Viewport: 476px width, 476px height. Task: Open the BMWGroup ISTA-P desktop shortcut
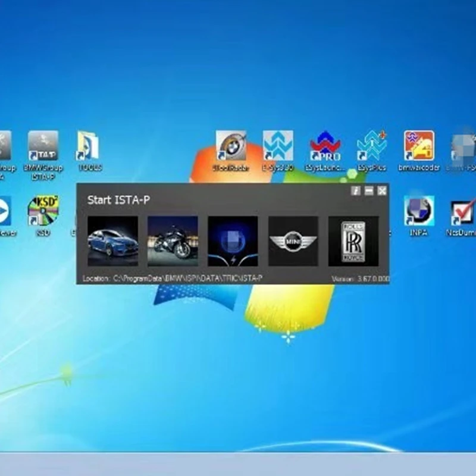(43, 155)
